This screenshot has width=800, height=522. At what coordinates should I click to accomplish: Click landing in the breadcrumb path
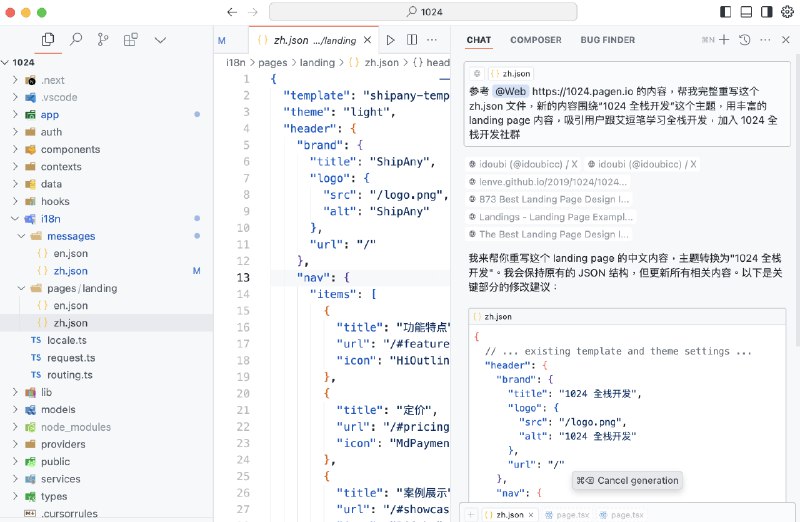tap(317, 62)
